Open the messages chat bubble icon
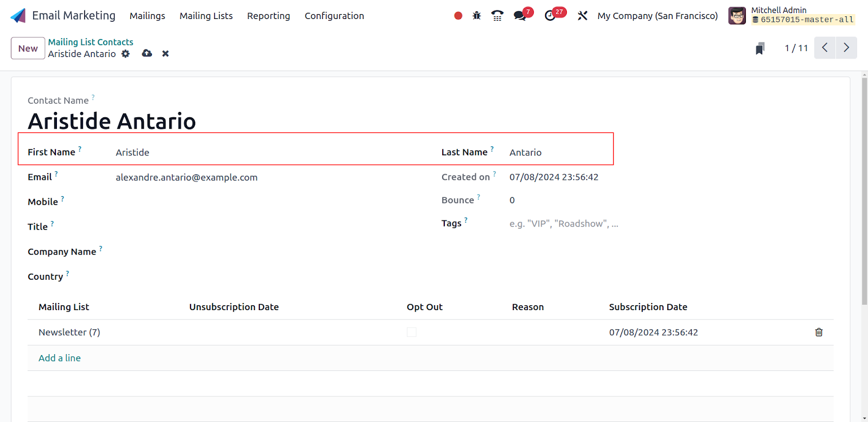Viewport: 868px width, 422px height. point(520,16)
